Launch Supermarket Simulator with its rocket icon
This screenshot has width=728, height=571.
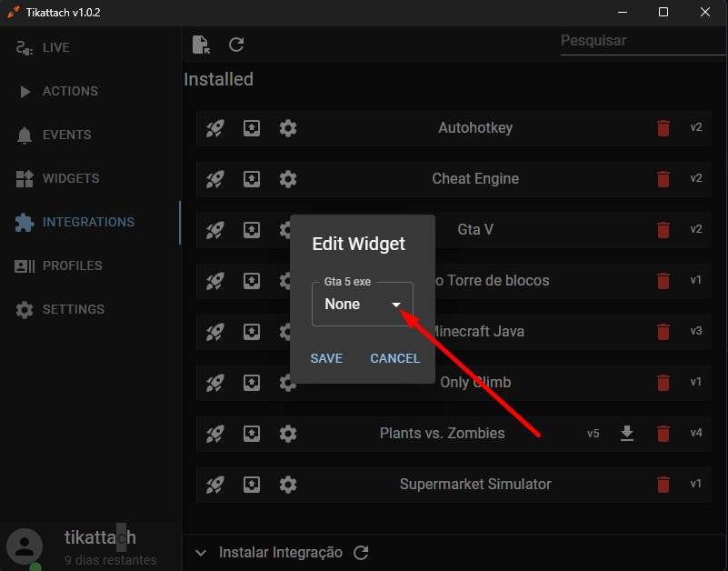pyautogui.click(x=215, y=485)
